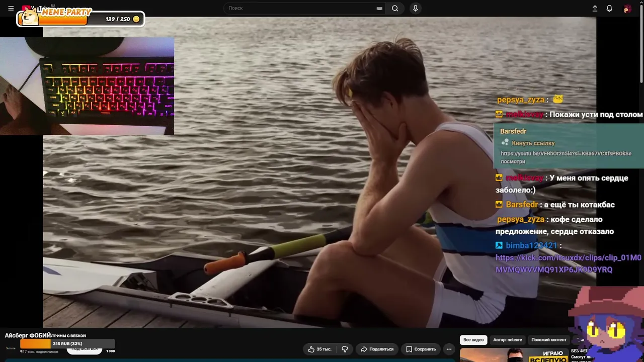Open the account avatar menu
This screenshot has height=362, width=644.
627,9
